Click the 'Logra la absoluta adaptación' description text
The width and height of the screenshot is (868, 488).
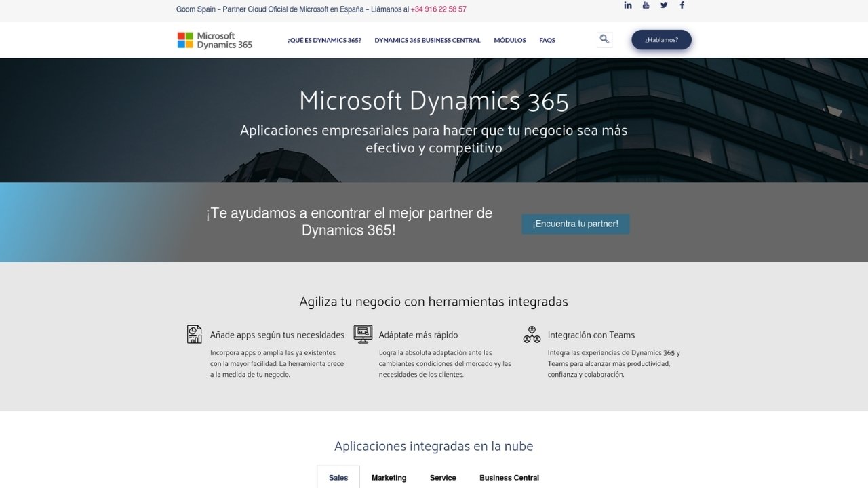pos(445,363)
